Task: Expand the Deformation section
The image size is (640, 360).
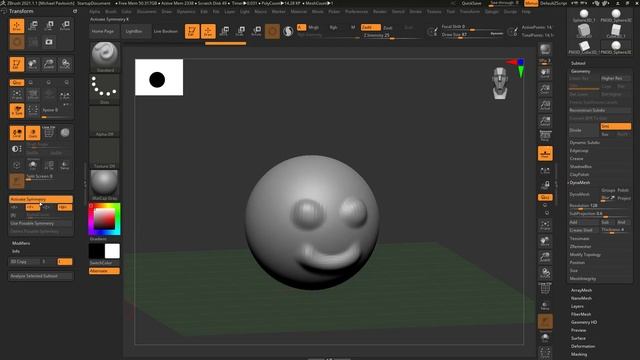Action: click(583, 346)
